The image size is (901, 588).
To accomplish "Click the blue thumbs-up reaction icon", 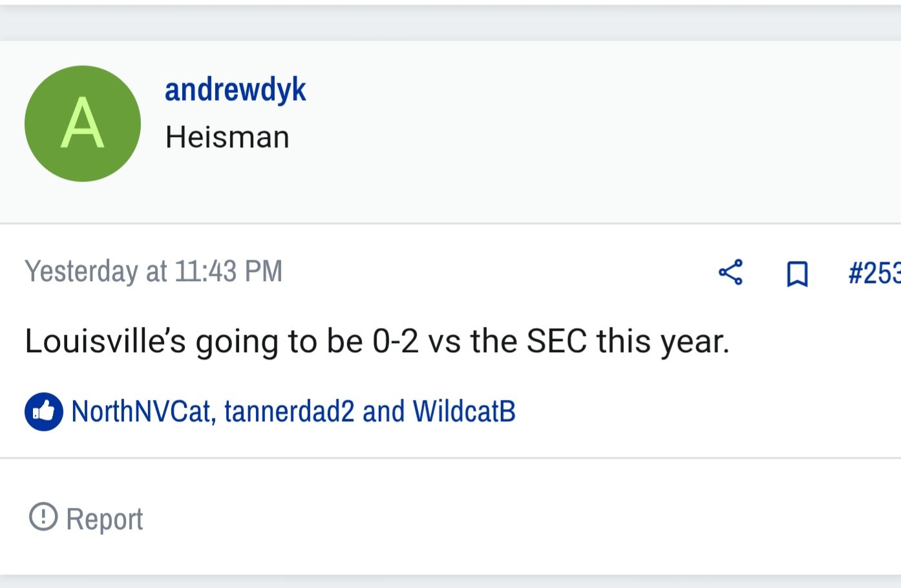I will point(44,412).
